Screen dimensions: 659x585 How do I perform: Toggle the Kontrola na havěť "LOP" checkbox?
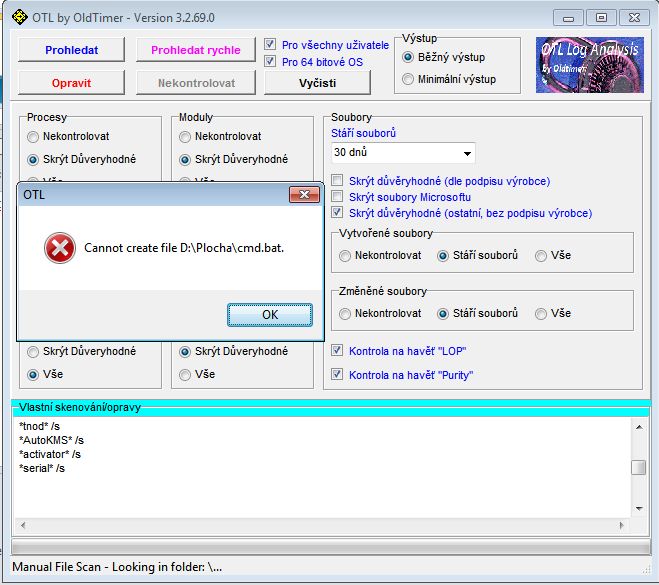[x=337, y=350]
